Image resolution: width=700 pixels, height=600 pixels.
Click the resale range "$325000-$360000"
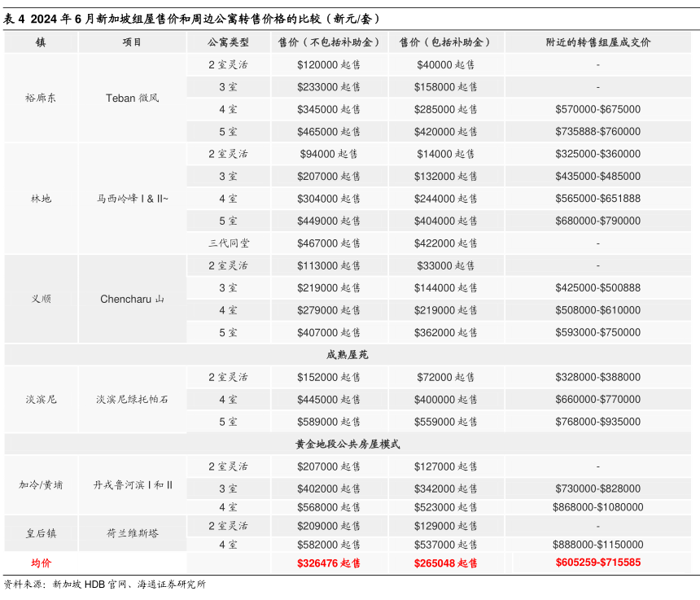(x=598, y=154)
